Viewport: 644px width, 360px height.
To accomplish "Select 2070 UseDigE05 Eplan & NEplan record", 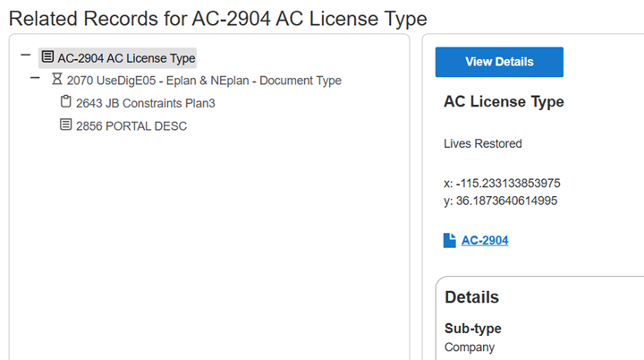I will tap(204, 81).
